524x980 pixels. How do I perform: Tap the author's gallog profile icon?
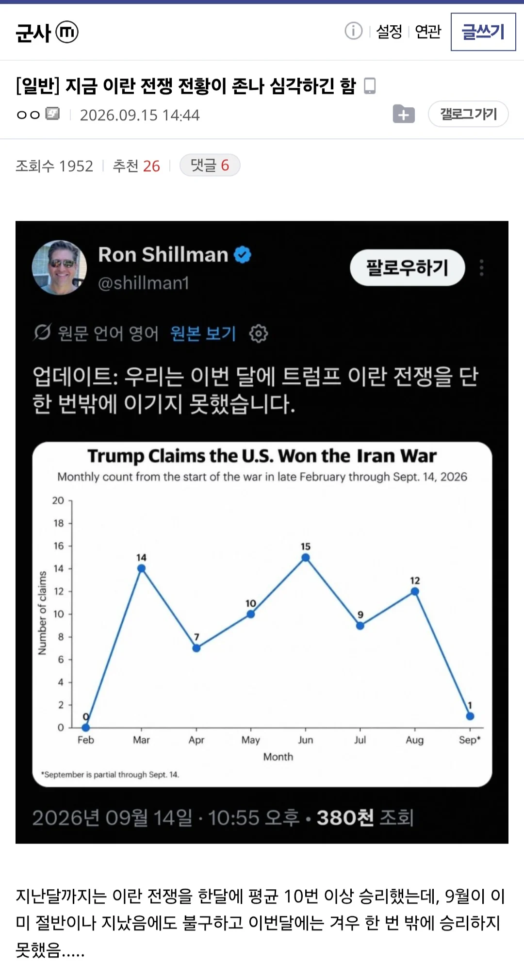52,114
